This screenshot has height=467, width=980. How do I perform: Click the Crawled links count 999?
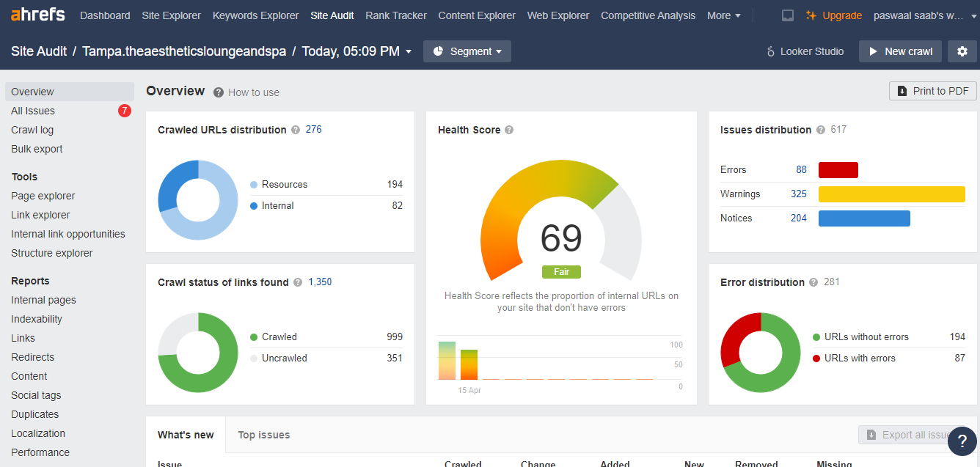395,337
